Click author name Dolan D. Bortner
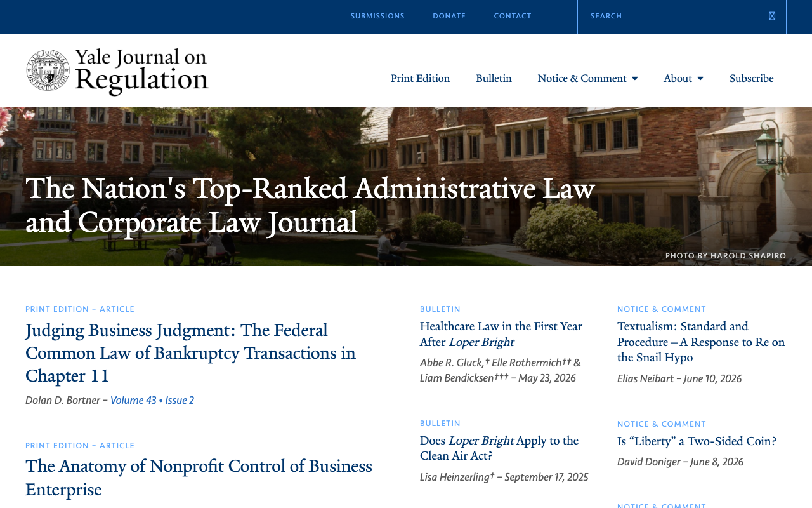Viewport: 812px width, 508px height. tap(63, 401)
